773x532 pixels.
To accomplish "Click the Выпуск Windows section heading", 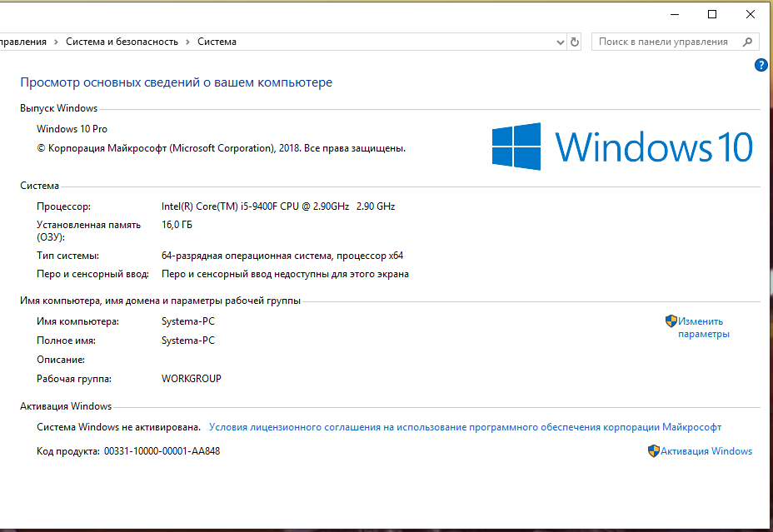I will pyautogui.click(x=58, y=108).
